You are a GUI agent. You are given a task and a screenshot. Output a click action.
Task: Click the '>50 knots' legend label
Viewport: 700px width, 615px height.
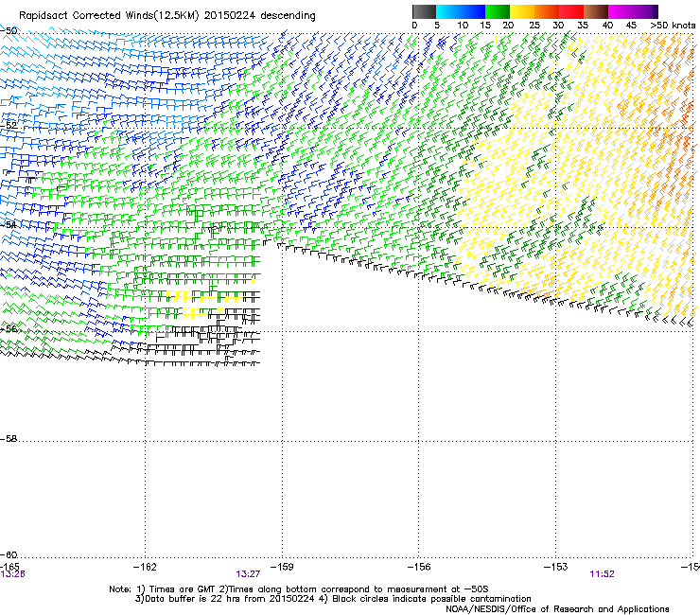point(673,26)
